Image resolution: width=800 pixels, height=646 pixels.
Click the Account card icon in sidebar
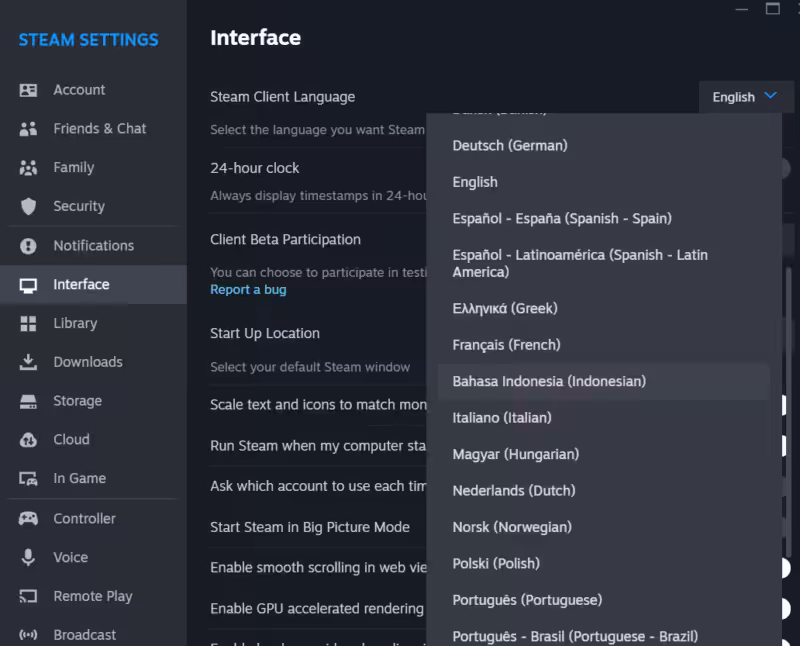[28, 90]
